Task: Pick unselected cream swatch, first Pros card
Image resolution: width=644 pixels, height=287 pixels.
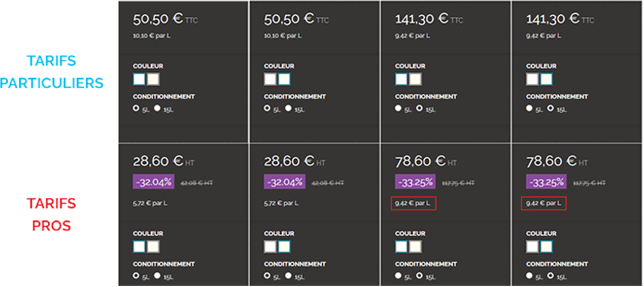Action: click(153, 247)
